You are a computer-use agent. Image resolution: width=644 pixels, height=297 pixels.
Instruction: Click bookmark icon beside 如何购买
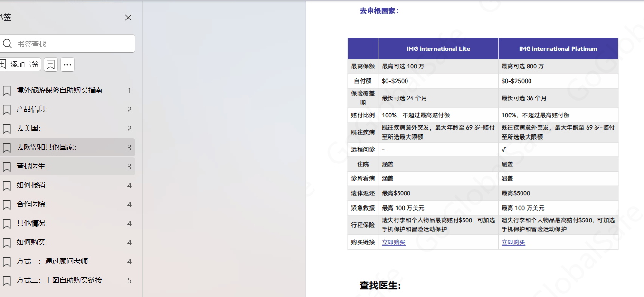(7, 242)
